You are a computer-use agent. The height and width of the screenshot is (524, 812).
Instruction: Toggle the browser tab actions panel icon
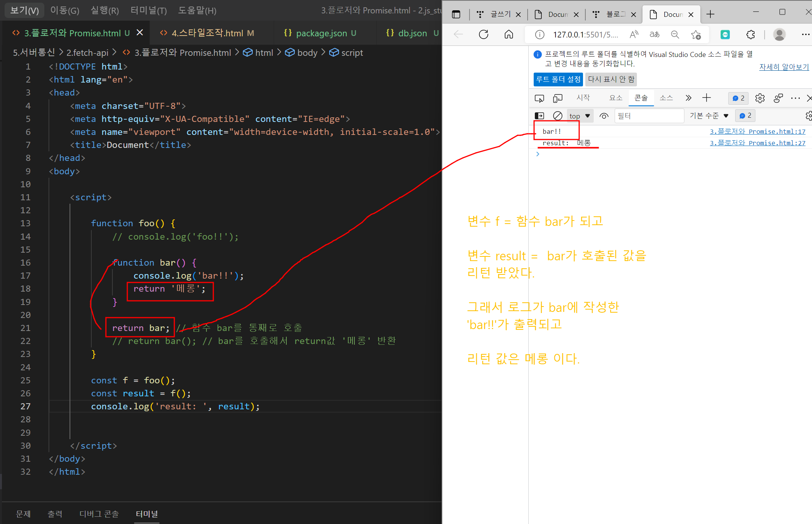click(456, 15)
